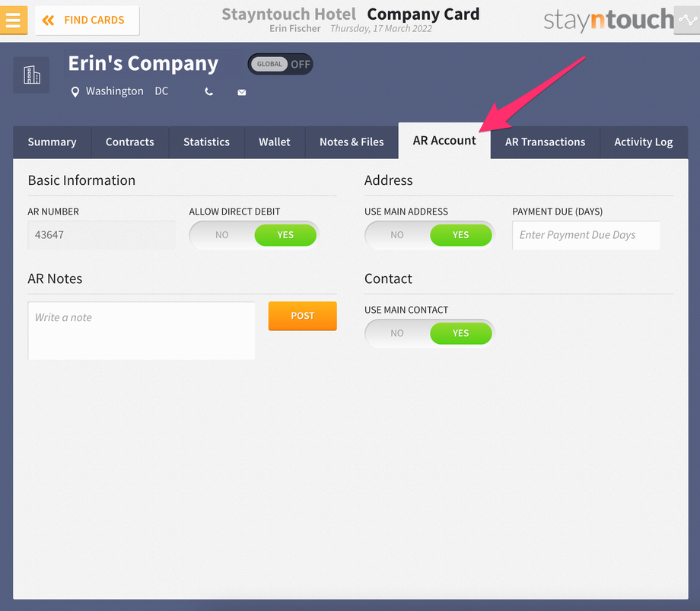Open the analytics graph icon
The image size is (700, 611).
click(688, 20)
